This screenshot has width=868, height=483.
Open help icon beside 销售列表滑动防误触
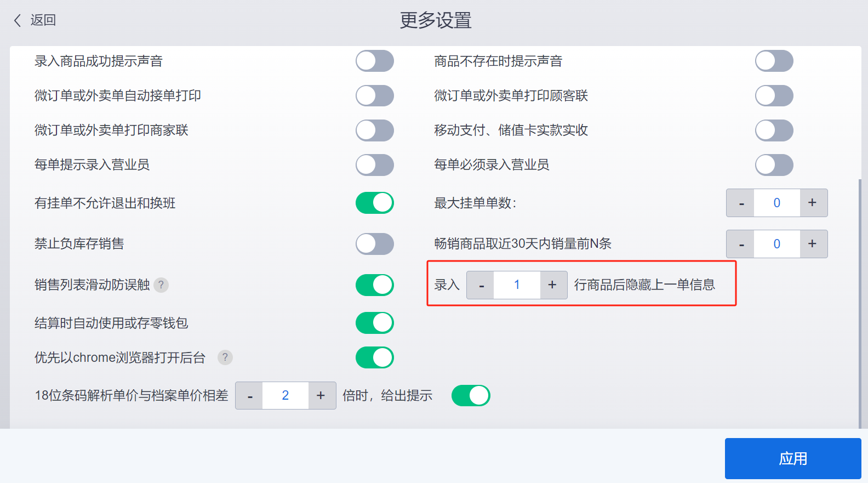pos(161,285)
